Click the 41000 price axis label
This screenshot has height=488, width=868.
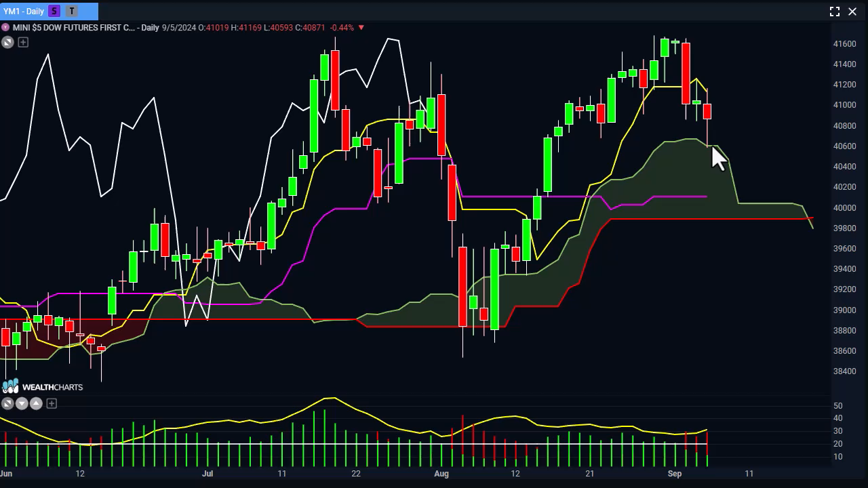844,105
